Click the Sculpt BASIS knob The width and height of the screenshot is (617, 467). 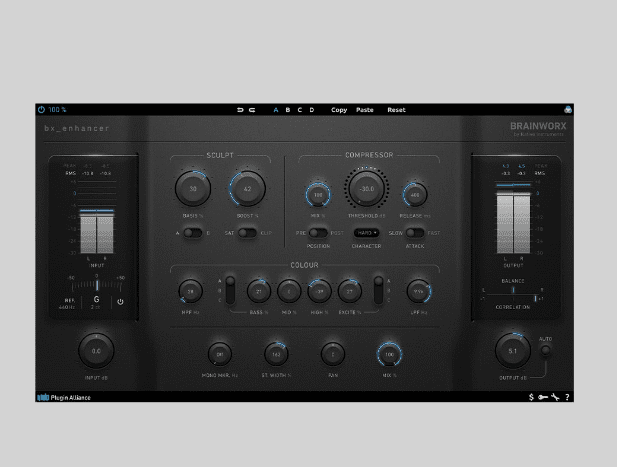193,188
